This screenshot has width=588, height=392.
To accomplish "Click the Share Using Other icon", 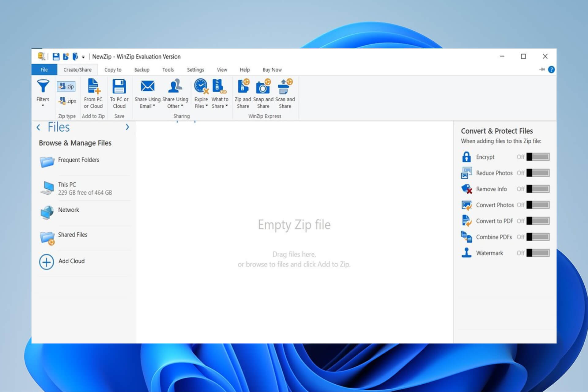I will [175, 86].
